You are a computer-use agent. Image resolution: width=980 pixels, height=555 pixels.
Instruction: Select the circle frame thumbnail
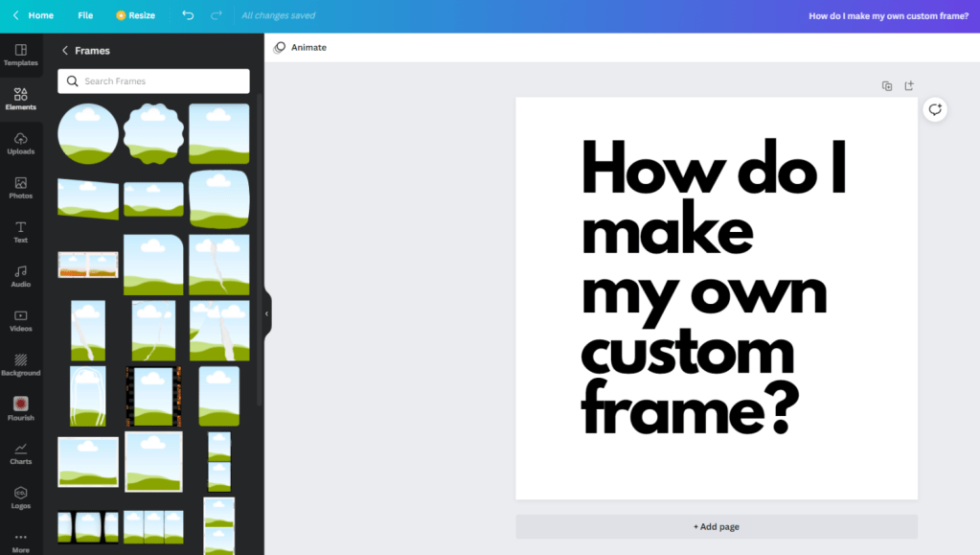click(x=88, y=133)
